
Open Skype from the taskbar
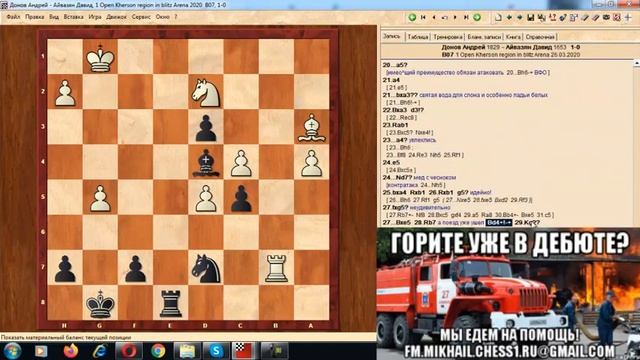tap(216, 351)
